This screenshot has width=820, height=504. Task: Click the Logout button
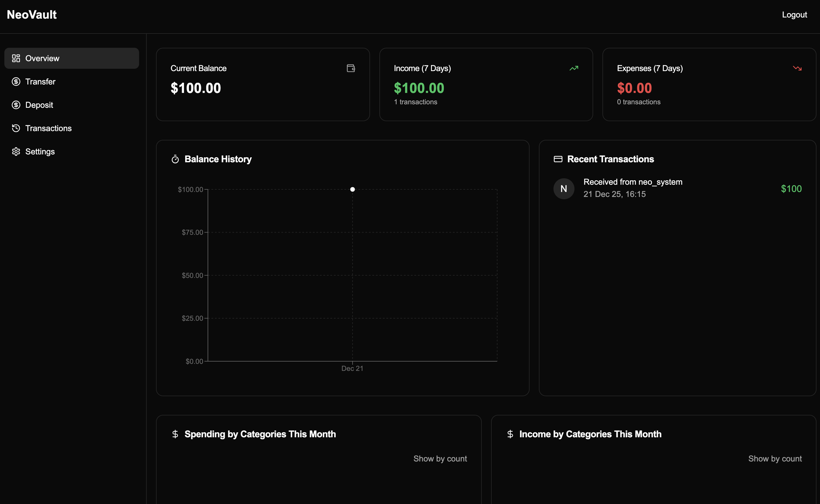pyautogui.click(x=794, y=14)
